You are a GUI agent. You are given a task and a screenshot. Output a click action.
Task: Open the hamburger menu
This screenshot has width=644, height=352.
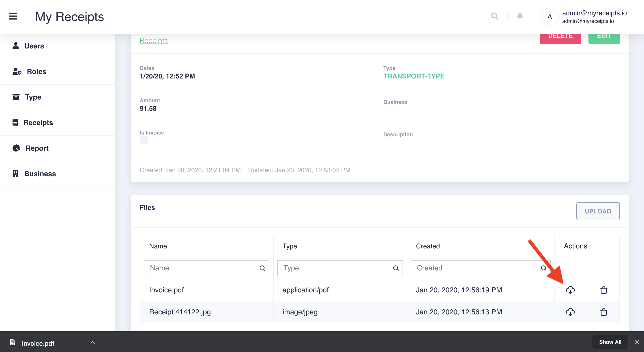click(13, 17)
